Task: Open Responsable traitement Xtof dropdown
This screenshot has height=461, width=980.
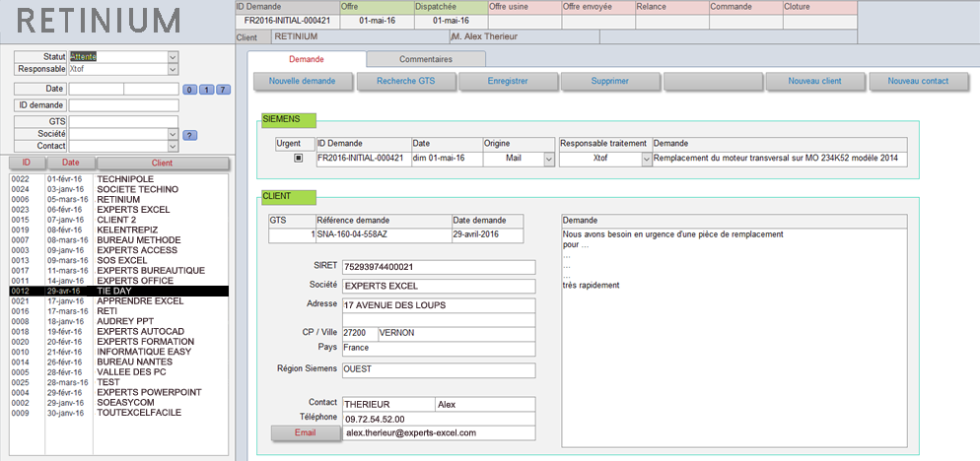Action: [x=646, y=160]
